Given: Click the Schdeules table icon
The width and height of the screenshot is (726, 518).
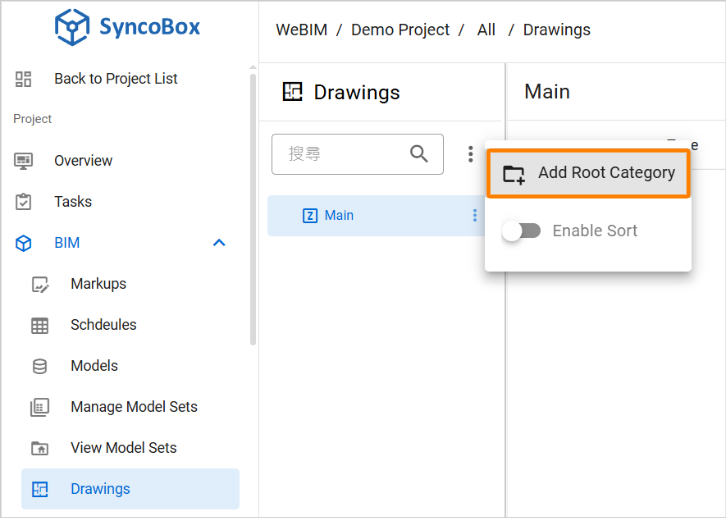Looking at the screenshot, I should [x=40, y=325].
